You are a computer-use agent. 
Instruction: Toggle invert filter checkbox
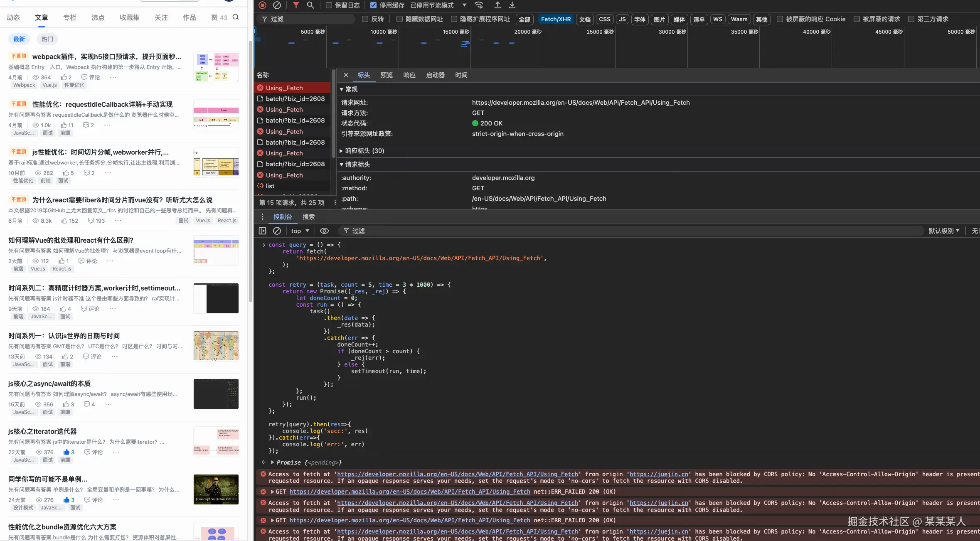(x=365, y=19)
